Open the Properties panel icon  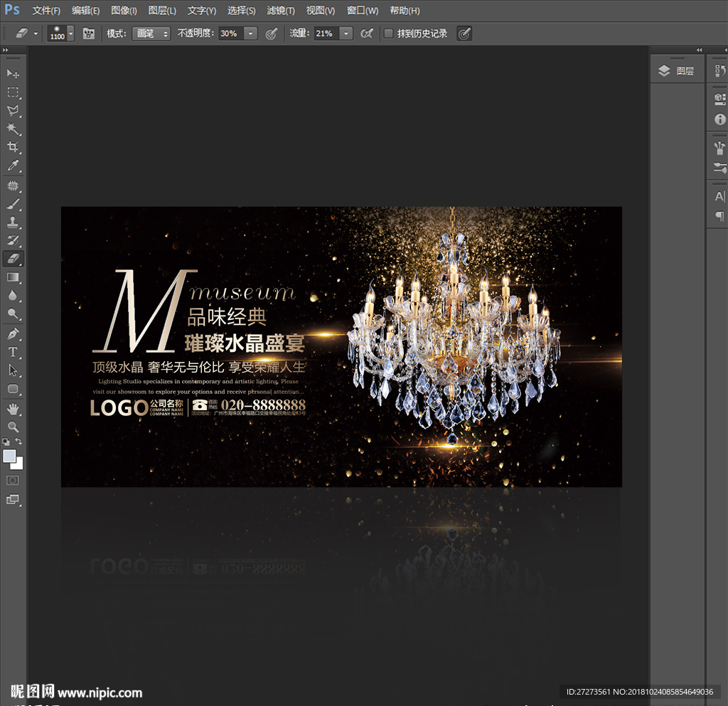click(x=719, y=99)
